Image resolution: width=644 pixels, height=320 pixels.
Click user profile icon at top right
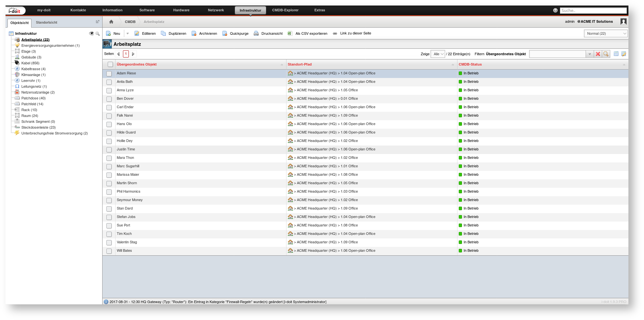623,21
